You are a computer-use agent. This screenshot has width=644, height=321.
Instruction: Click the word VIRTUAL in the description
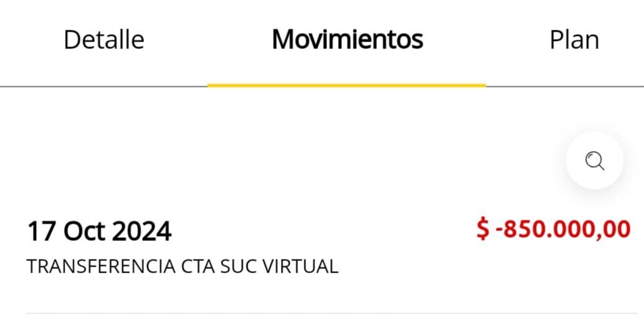coord(301,266)
